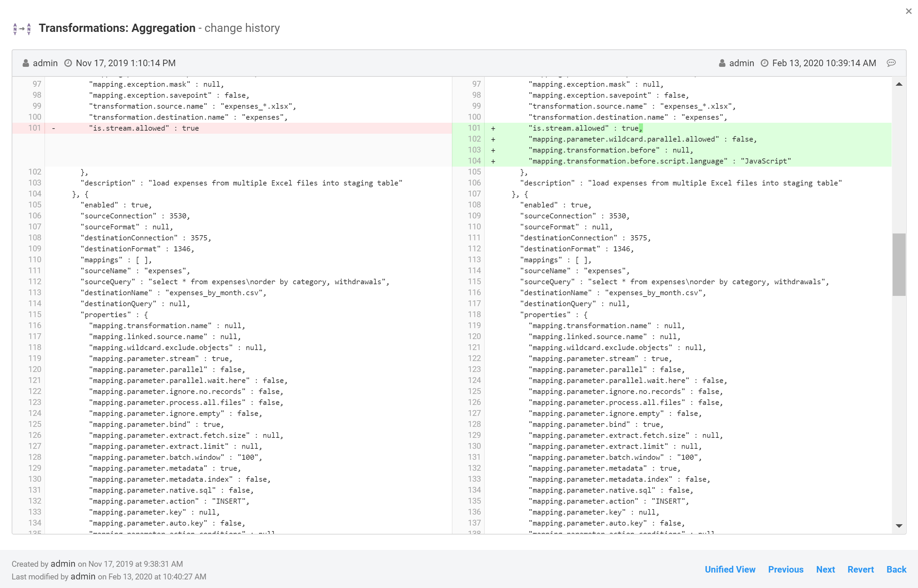Open Unified View of the diff

coord(730,569)
